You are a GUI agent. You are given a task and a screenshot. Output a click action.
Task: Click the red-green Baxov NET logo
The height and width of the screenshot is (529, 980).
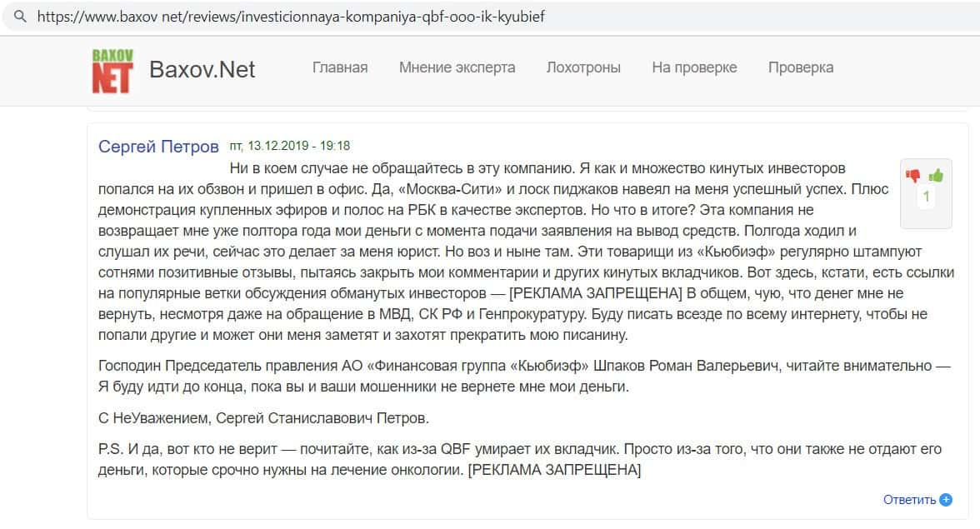pyautogui.click(x=112, y=70)
